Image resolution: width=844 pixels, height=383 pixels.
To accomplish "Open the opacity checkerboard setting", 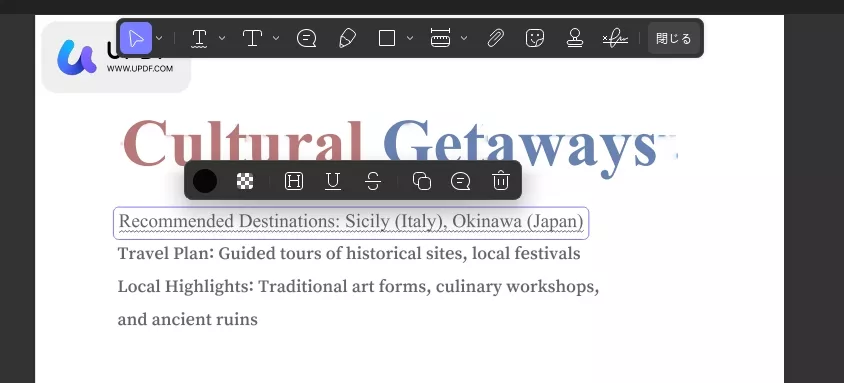I will coord(245,181).
